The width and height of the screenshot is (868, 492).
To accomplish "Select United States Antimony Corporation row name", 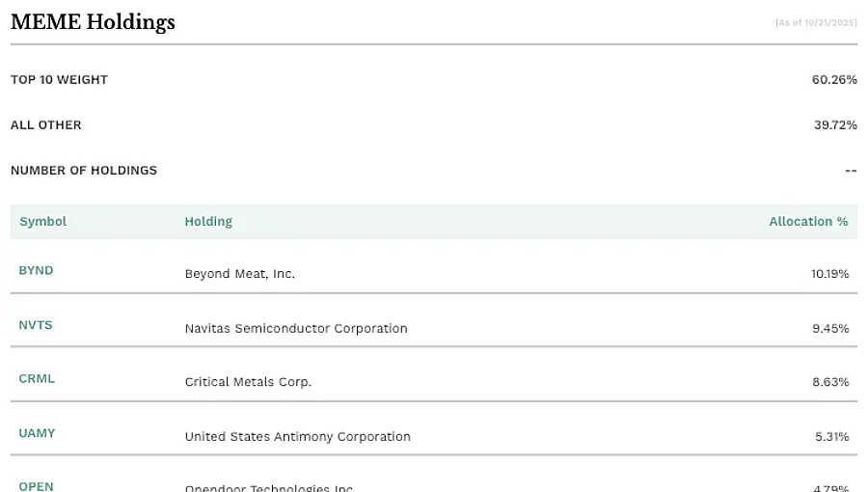I will pyautogui.click(x=298, y=436).
